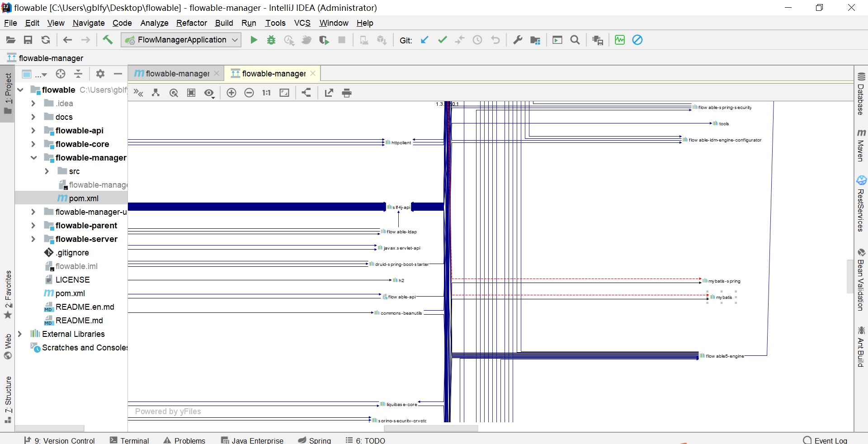Click the Synchronize refresh icon

pyautogui.click(x=46, y=40)
